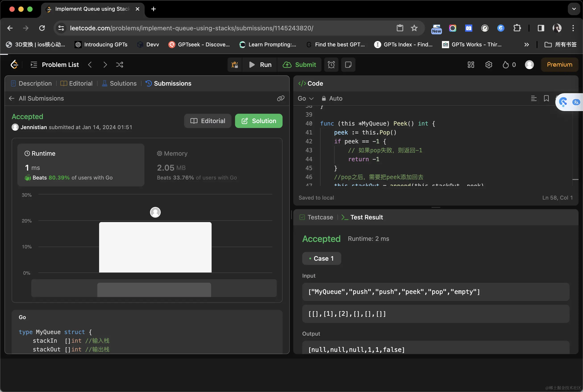583x392 pixels.
Task: Open the Go language dropdown
Action: (305, 98)
